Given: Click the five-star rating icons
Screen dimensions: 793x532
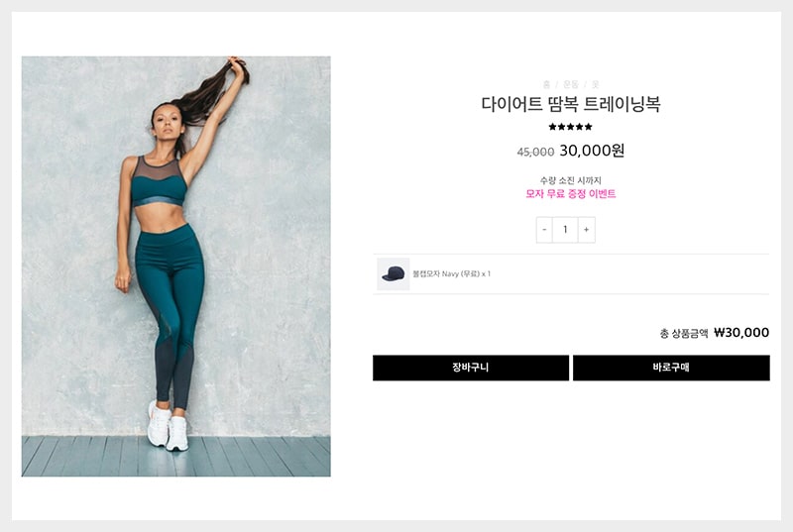Looking at the screenshot, I should point(571,127).
